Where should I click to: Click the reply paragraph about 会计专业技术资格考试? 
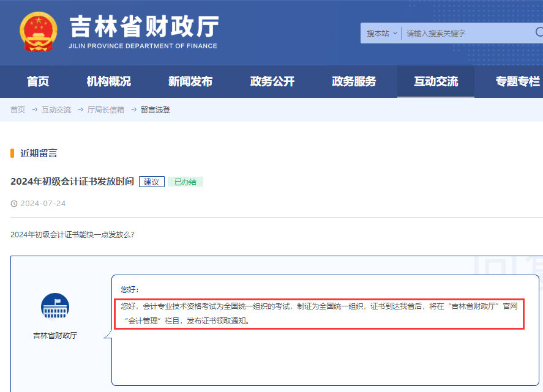319,314
